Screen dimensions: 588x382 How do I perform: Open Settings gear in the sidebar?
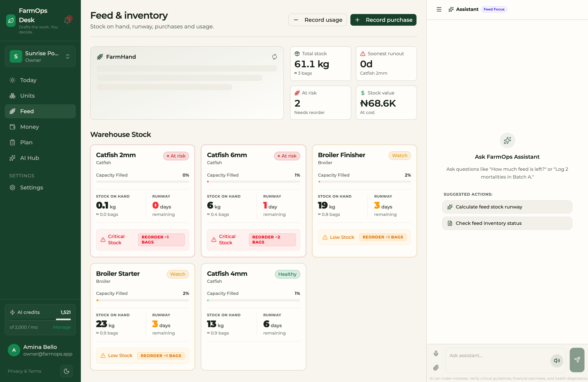pyautogui.click(x=12, y=187)
